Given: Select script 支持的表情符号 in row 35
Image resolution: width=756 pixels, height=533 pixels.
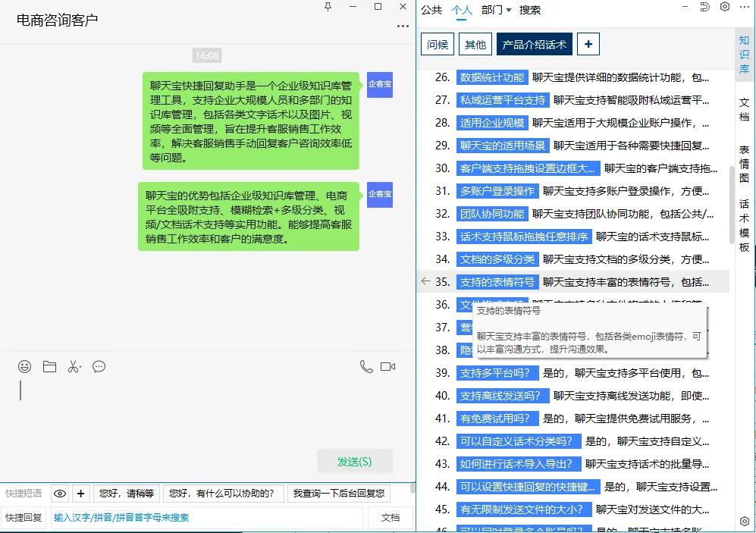Looking at the screenshot, I should pyautogui.click(x=497, y=282).
